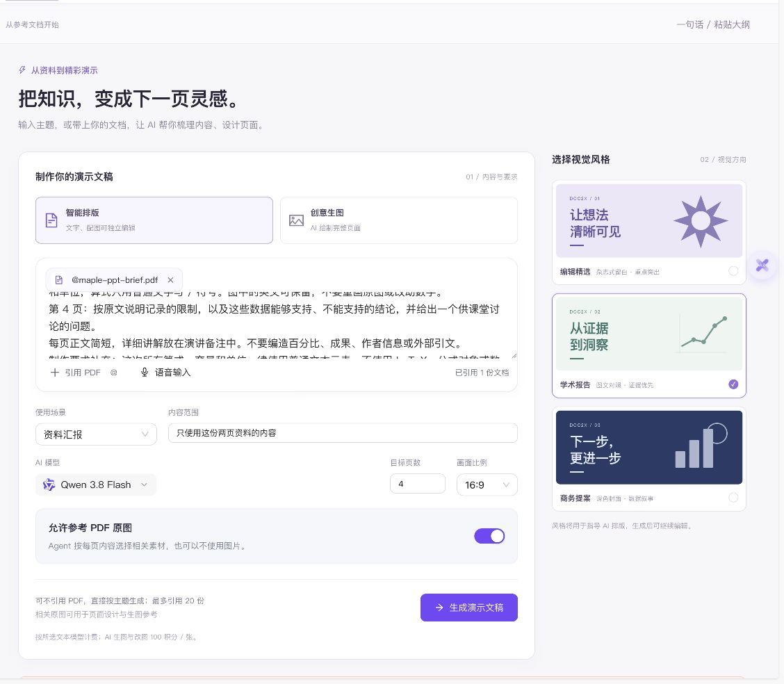Click the 编辑精选 style name
This screenshot has width=784, height=684.
pyautogui.click(x=575, y=272)
